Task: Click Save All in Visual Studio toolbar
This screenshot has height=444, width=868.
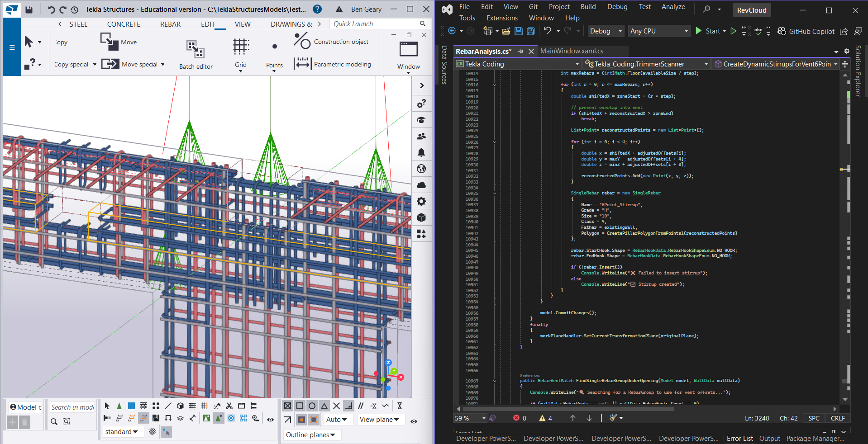Action: tap(531, 31)
